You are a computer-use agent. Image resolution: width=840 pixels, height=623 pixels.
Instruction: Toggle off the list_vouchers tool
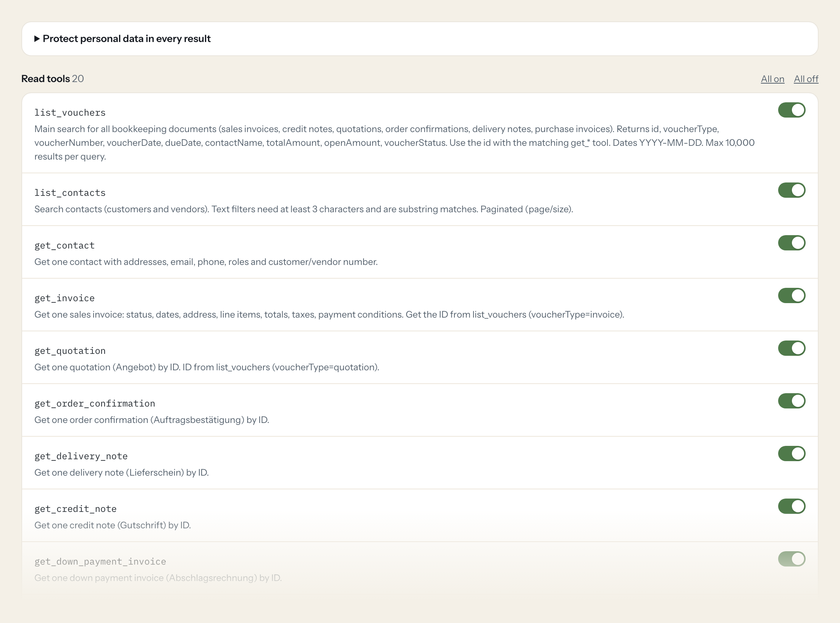point(792,110)
